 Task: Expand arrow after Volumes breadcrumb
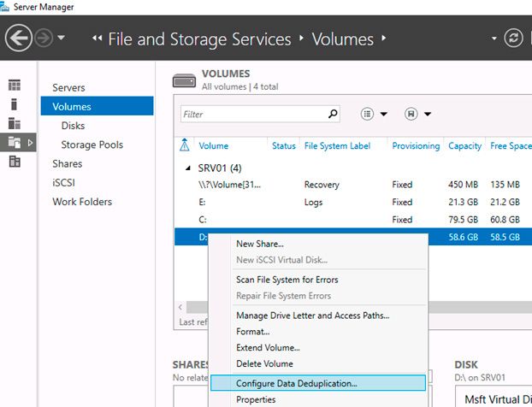click(384, 38)
